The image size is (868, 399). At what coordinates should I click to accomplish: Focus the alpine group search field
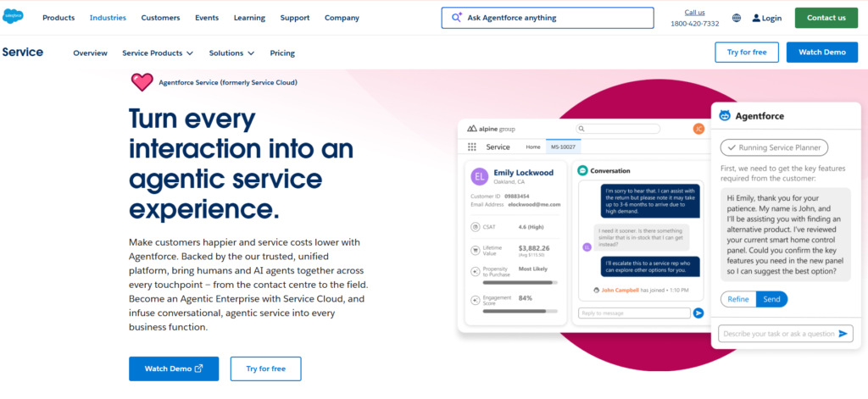point(618,129)
